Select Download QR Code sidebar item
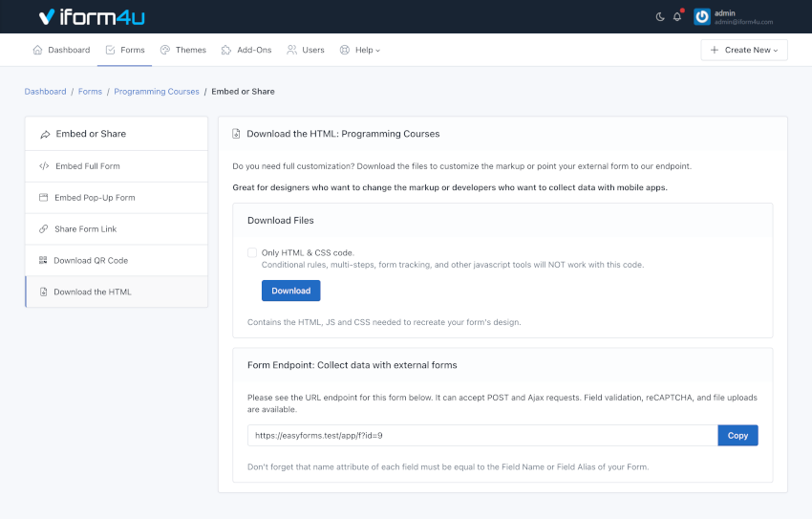 click(116, 260)
